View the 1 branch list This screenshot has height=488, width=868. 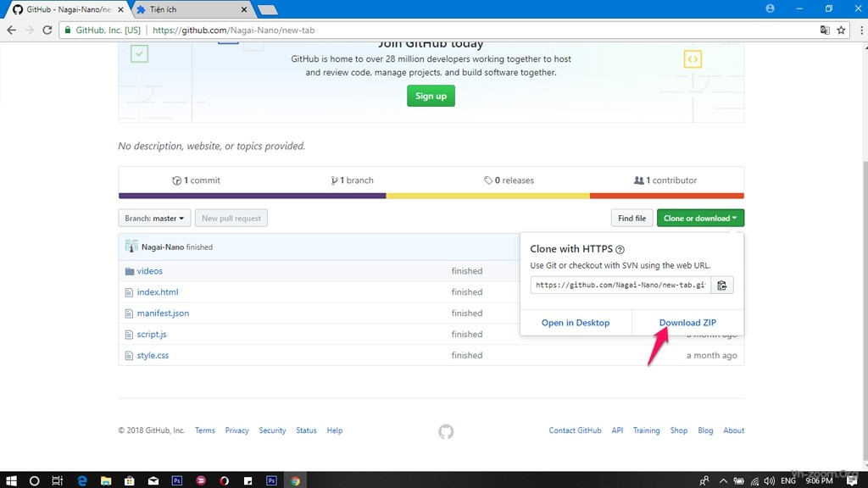pyautogui.click(x=352, y=180)
